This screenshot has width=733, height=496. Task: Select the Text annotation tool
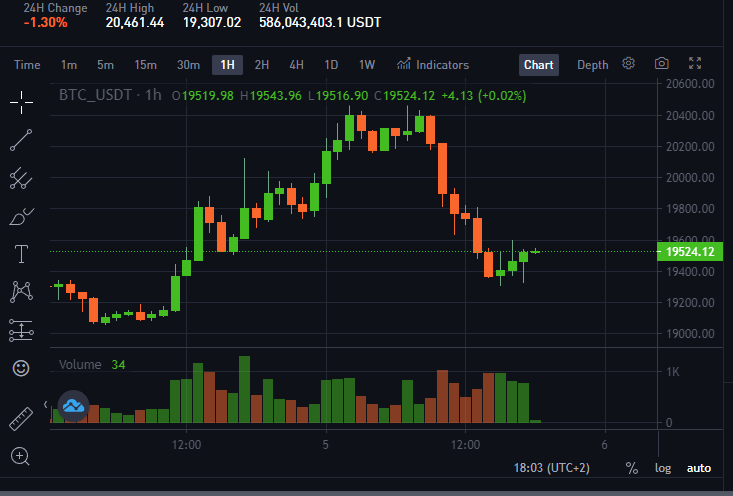click(x=22, y=254)
